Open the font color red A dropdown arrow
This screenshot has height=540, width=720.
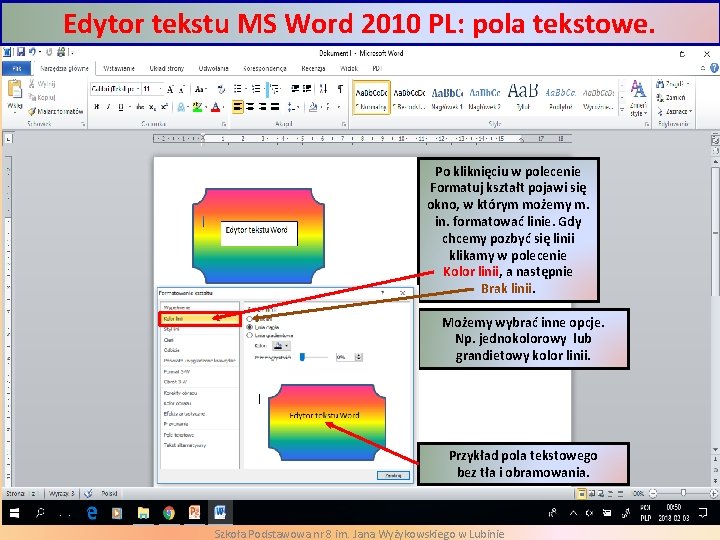(x=223, y=107)
